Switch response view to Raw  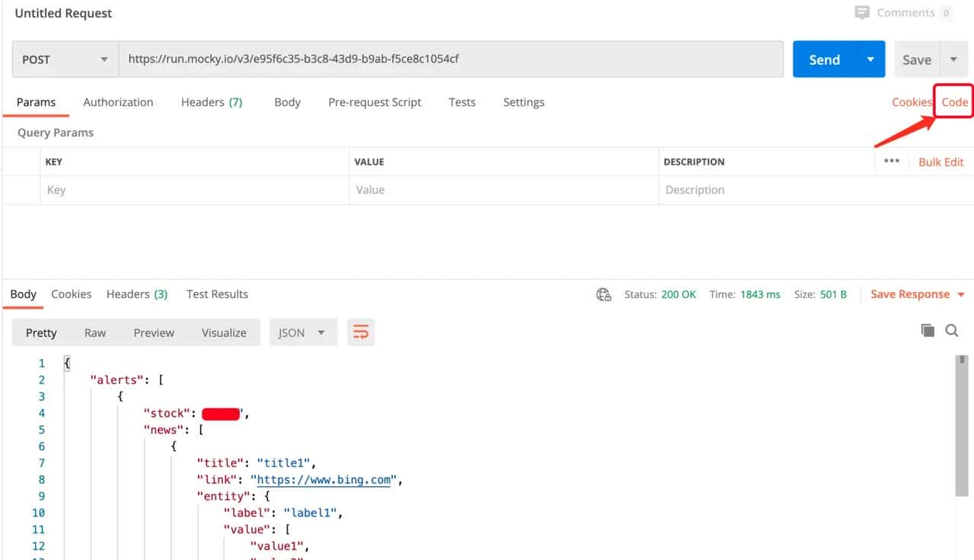pos(95,332)
